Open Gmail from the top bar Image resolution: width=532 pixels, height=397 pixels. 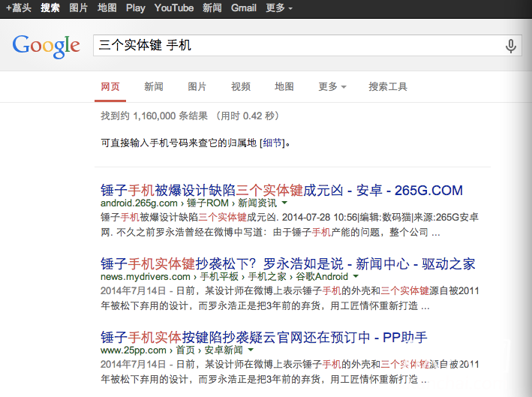click(244, 8)
